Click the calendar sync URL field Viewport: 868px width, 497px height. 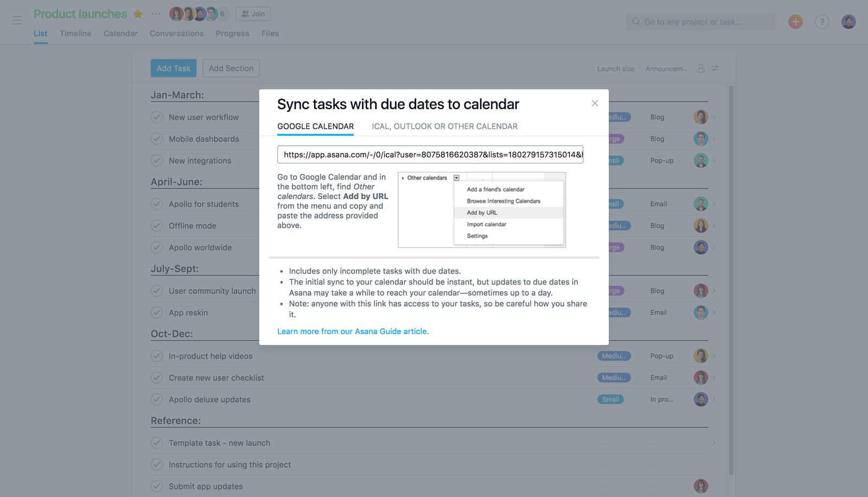tap(430, 155)
